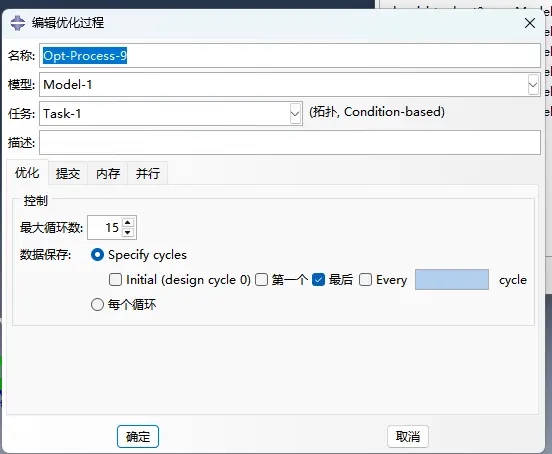Go to the 并行 tab

(148, 174)
